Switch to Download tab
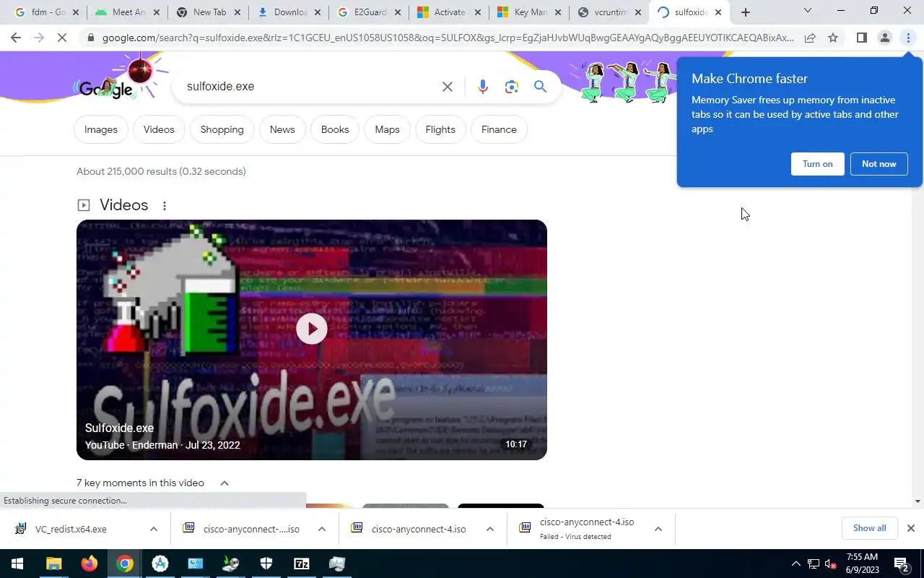 click(x=287, y=12)
